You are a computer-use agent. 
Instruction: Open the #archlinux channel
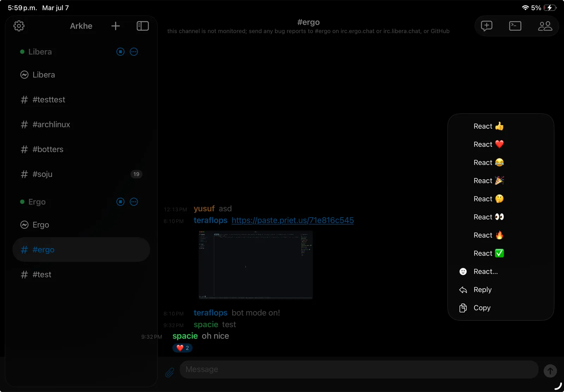(x=81, y=124)
